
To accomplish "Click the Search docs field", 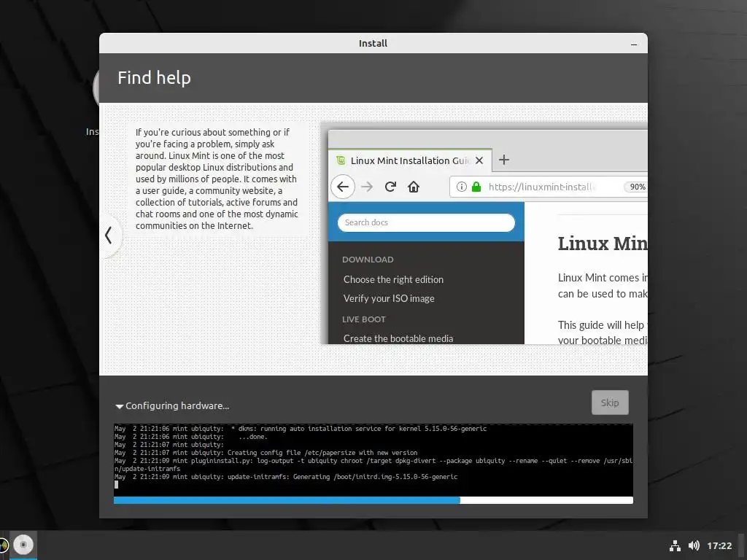I will pyautogui.click(x=426, y=222).
